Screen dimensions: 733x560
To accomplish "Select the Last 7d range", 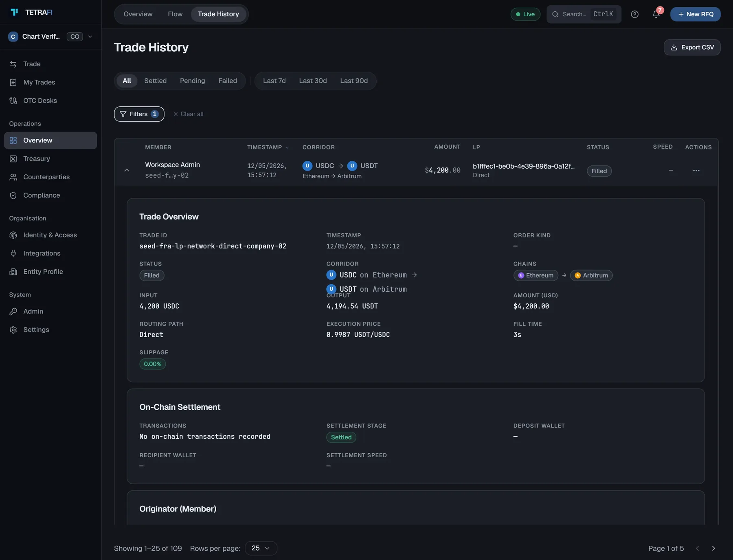I will 274,81.
